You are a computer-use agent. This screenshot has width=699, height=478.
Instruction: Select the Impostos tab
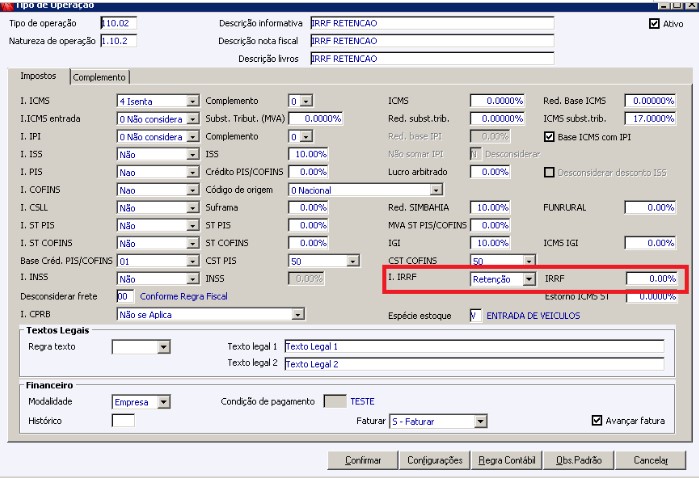point(38,76)
